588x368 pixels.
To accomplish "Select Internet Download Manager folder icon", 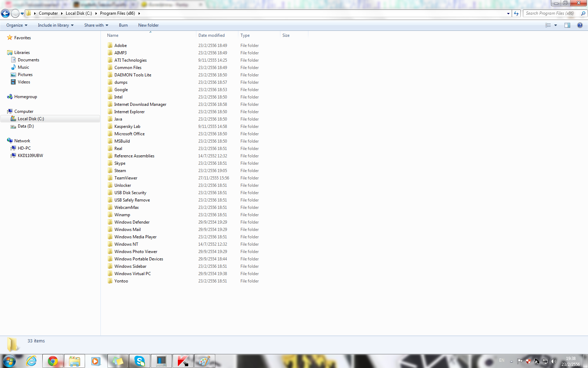I will pos(110,104).
